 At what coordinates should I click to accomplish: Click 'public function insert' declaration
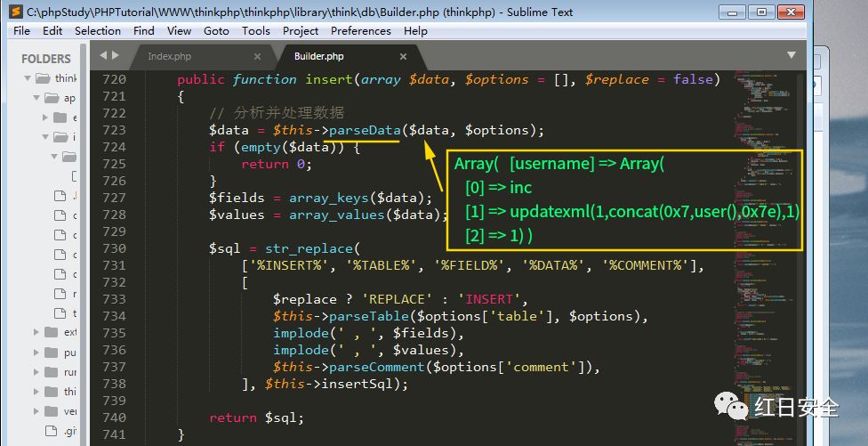(x=265, y=79)
